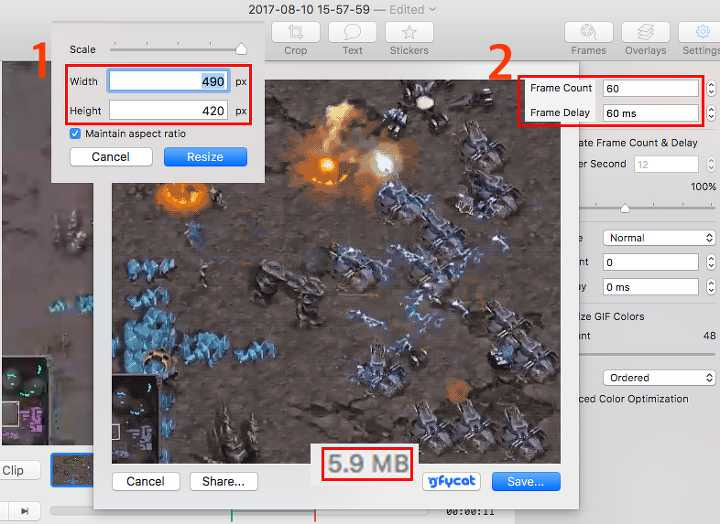
Task: Adjust the 100% speed slider handle
Action: pos(624,208)
